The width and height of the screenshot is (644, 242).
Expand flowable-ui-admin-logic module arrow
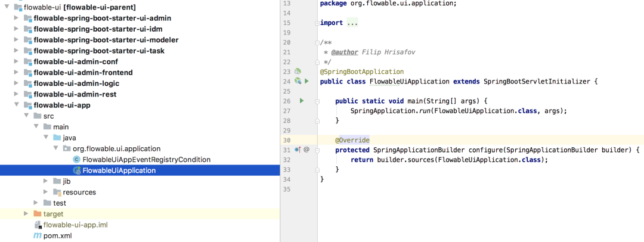coord(16,83)
